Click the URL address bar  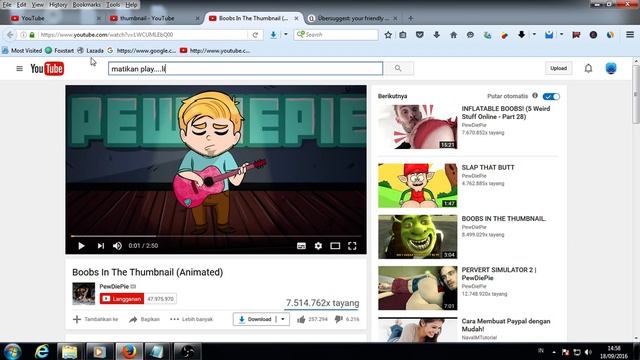pos(143,35)
